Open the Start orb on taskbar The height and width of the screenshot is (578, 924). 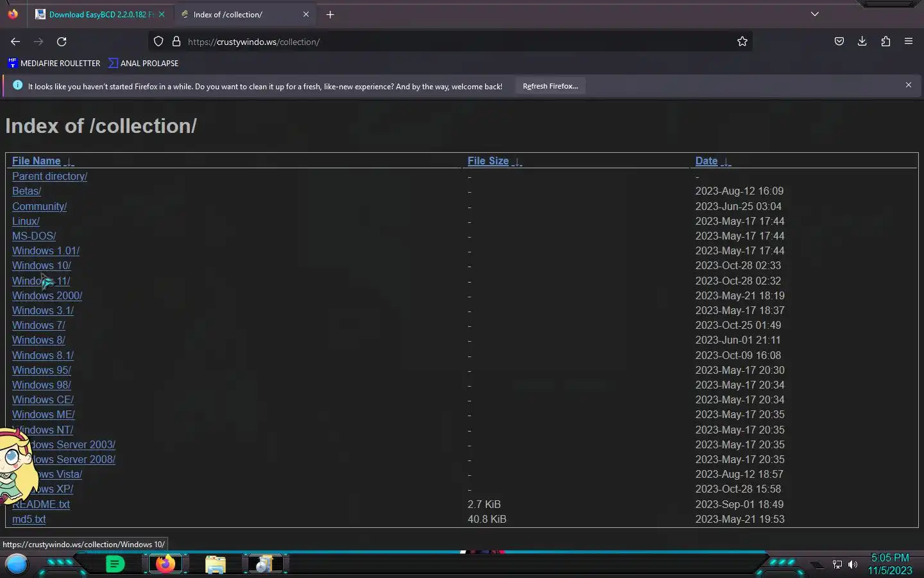17,564
